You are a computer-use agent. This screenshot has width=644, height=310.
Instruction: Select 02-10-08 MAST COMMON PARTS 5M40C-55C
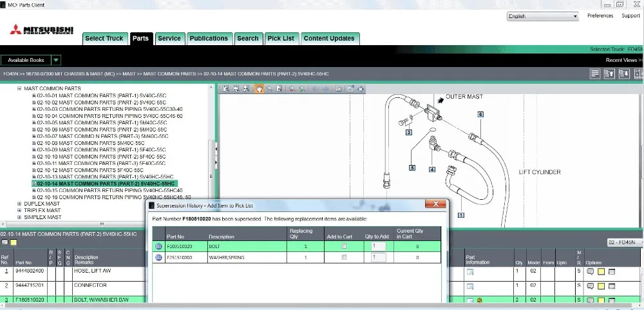[x=91, y=143]
